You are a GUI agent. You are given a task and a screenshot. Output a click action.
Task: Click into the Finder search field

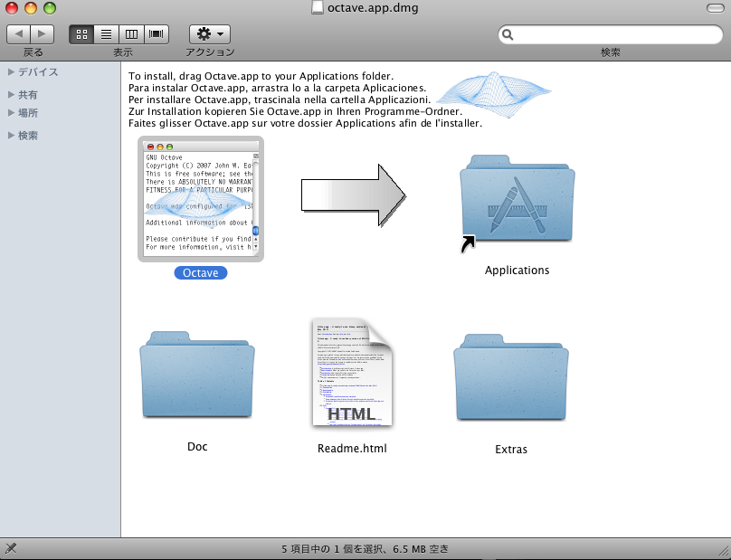tap(611, 34)
